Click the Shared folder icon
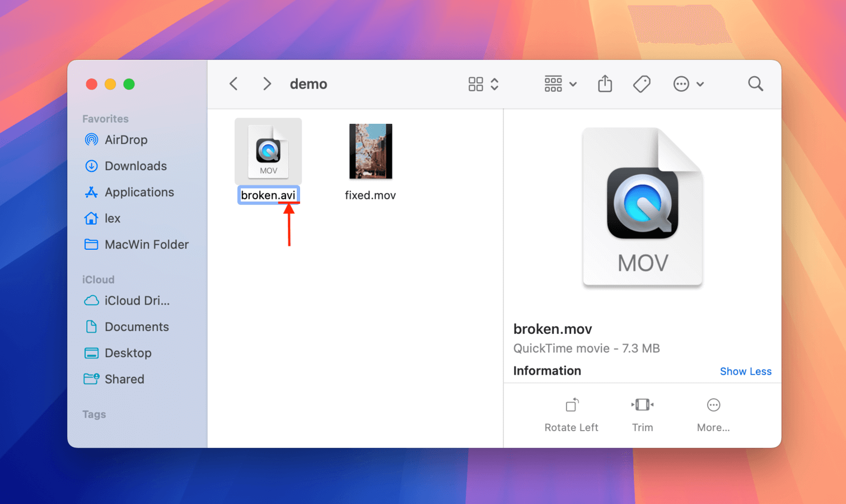 coord(91,379)
